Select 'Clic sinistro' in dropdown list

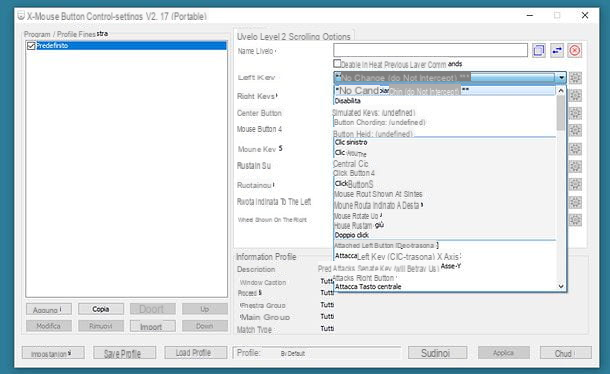[351, 142]
